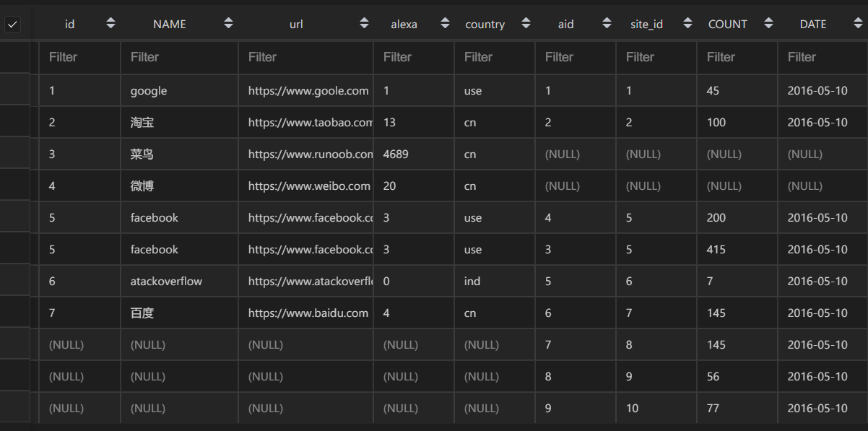Select the COUNT value 100
This screenshot has height=431, width=868.
(737, 123)
